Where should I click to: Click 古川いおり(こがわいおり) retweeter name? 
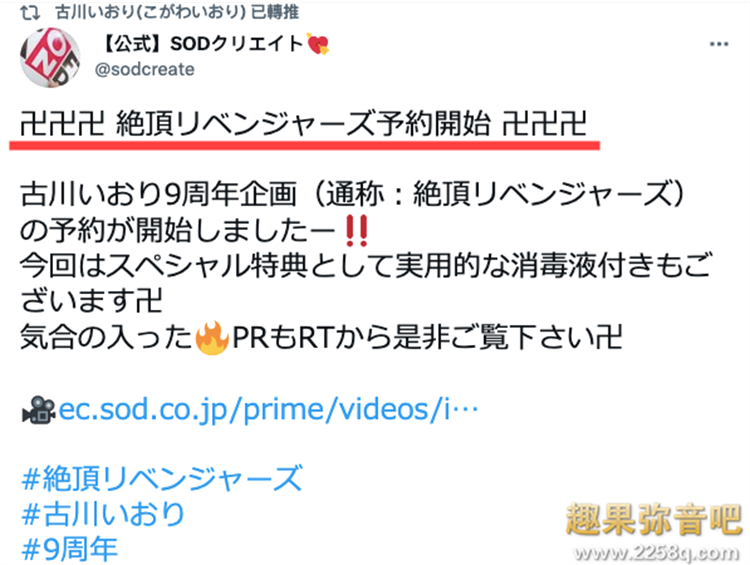[x=151, y=12]
